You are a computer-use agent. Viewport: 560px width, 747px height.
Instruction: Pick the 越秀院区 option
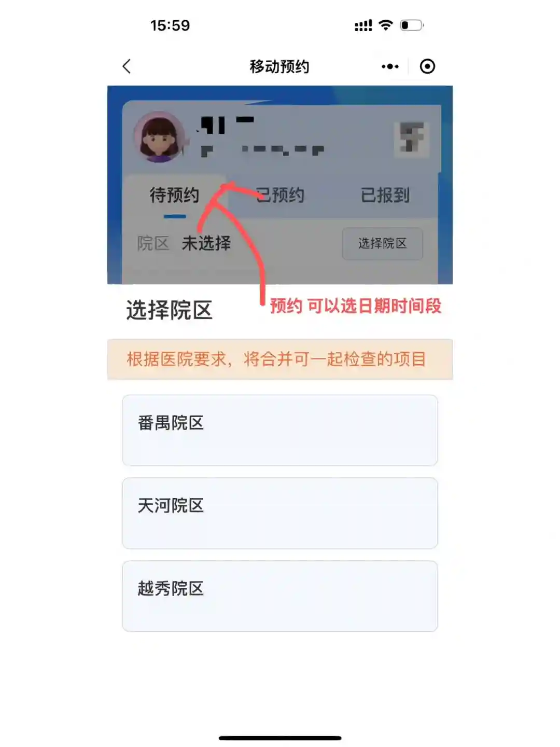click(280, 596)
